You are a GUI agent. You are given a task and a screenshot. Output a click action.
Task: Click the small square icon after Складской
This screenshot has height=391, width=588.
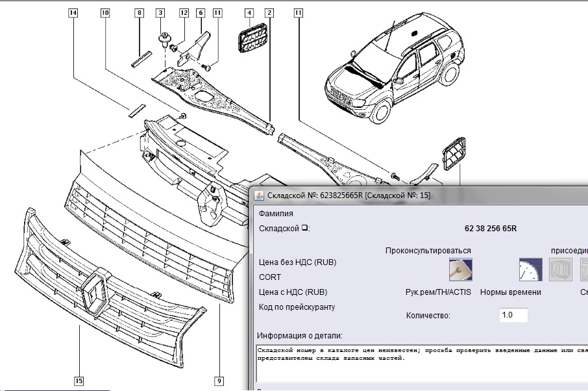coord(306,229)
